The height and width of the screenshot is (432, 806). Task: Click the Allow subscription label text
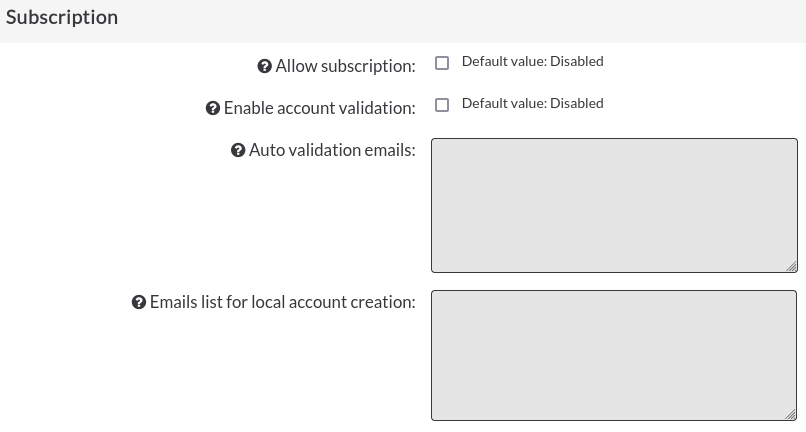345,66
